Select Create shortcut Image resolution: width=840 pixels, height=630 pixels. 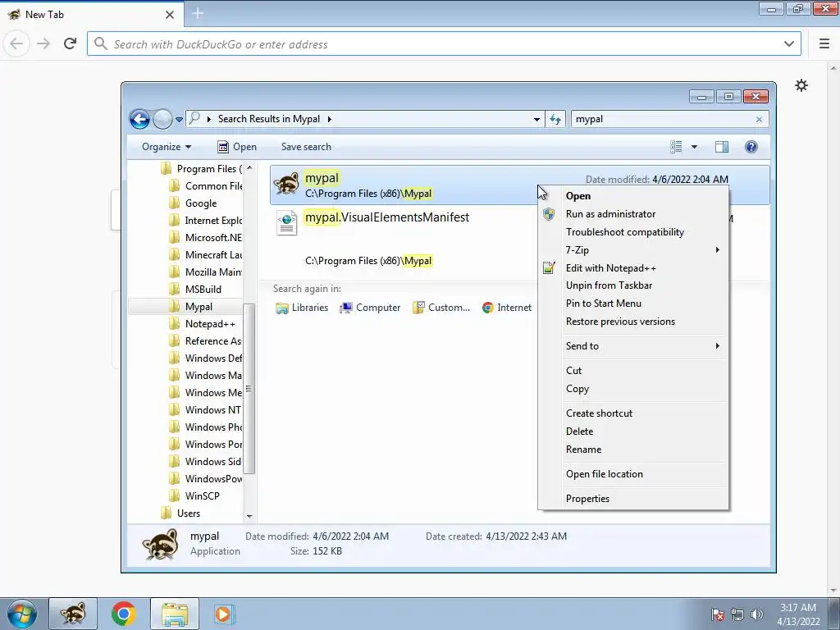tap(634, 413)
